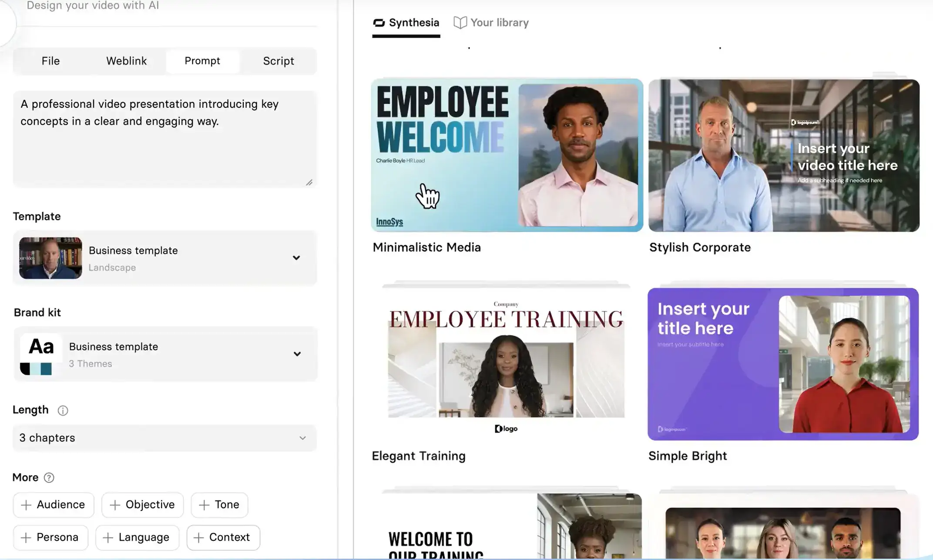The image size is (933, 560).
Task: Add a Language option
Action: [x=137, y=538]
